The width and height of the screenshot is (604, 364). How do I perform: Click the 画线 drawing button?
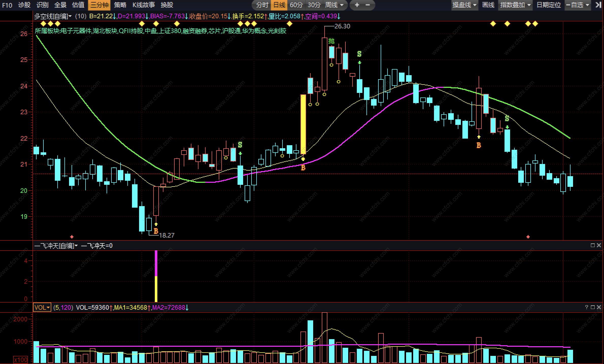point(488,5)
